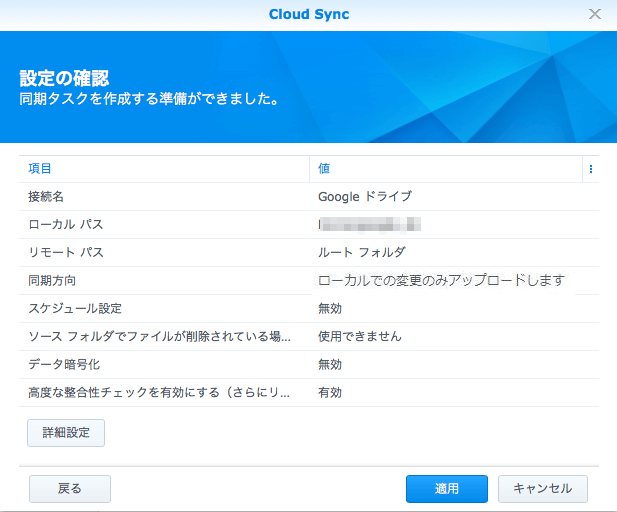Select the Google ドライブ value
The image size is (617, 512).
pyautogui.click(x=365, y=196)
